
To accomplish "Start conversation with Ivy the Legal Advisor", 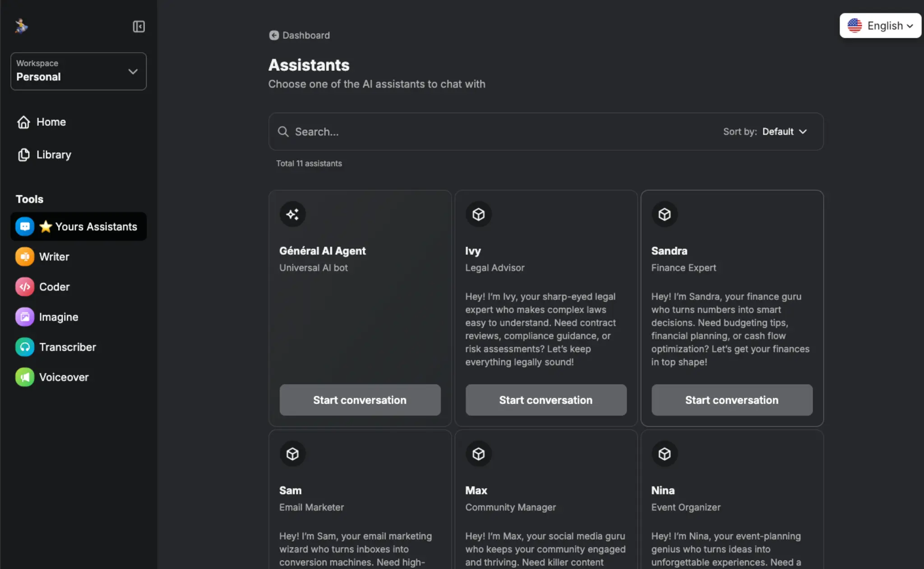I will pyautogui.click(x=545, y=400).
